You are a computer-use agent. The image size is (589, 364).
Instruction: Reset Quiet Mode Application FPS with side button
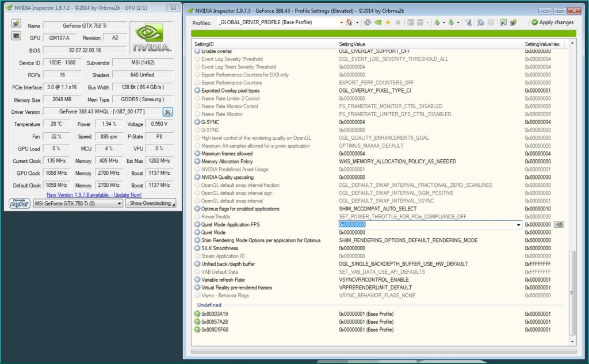(559, 225)
